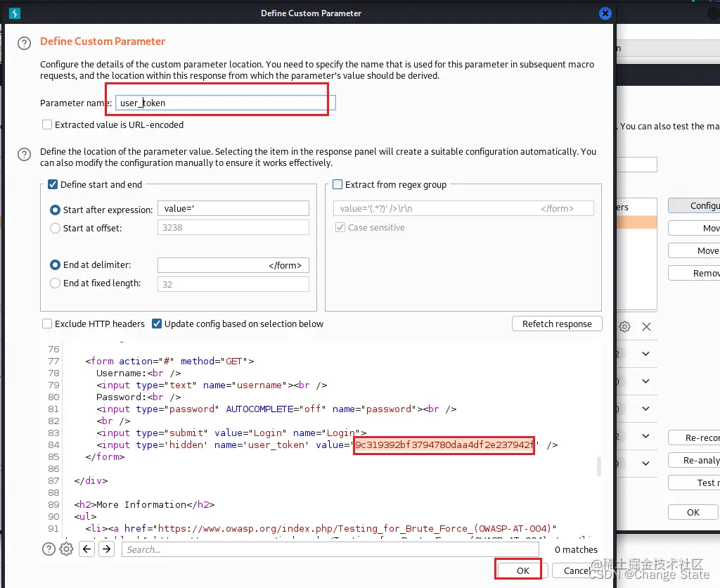
Task: Click End at fixed length field
Action: [x=233, y=284]
